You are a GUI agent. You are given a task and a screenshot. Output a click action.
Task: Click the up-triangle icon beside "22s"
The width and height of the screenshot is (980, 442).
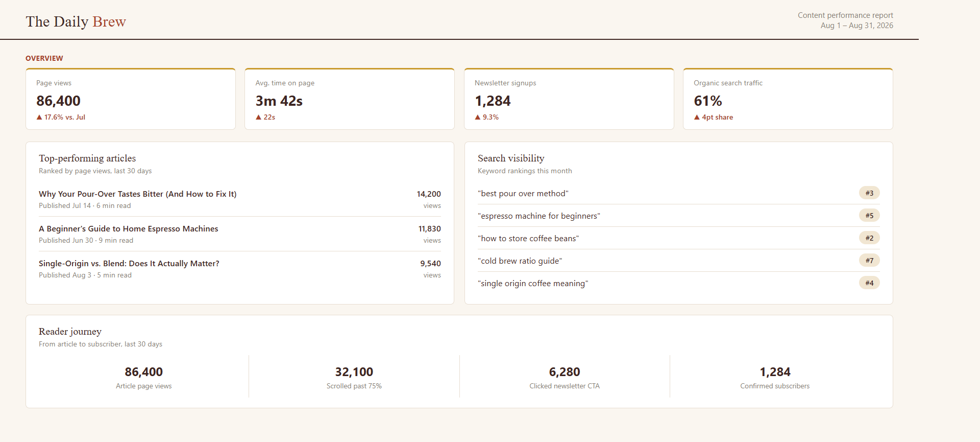coord(258,117)
